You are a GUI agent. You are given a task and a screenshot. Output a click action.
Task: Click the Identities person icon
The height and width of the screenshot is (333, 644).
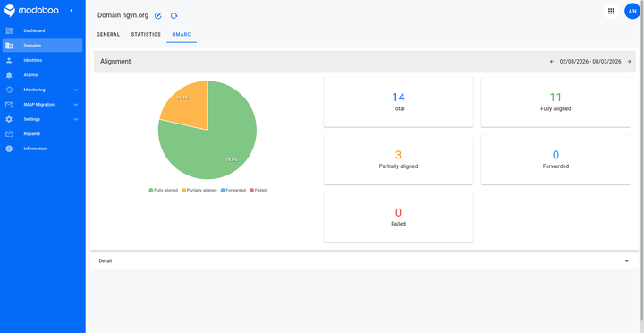click(x=9, y=60)
